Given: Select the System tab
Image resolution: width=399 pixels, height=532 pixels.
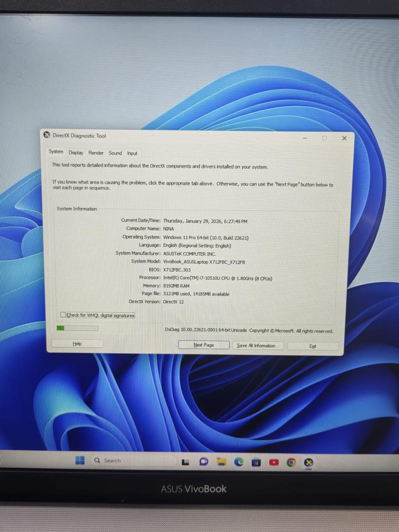Looking at the screenshot, I should tap(56, 152).
